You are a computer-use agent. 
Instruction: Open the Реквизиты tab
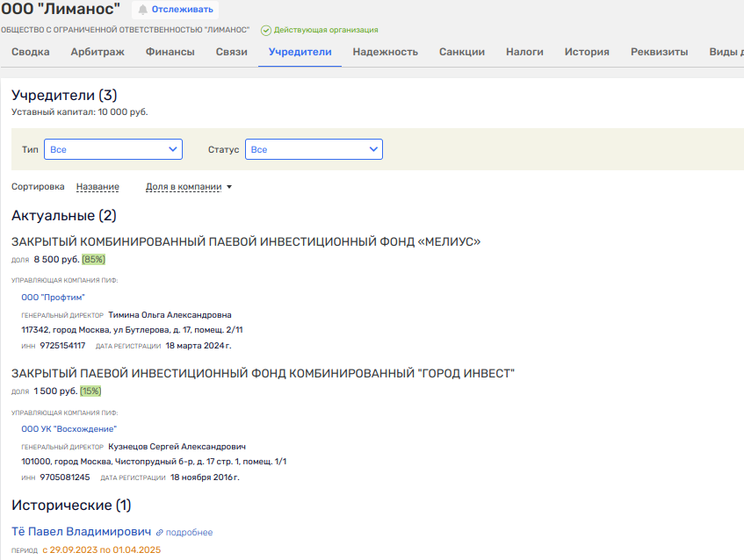point(659,52)
